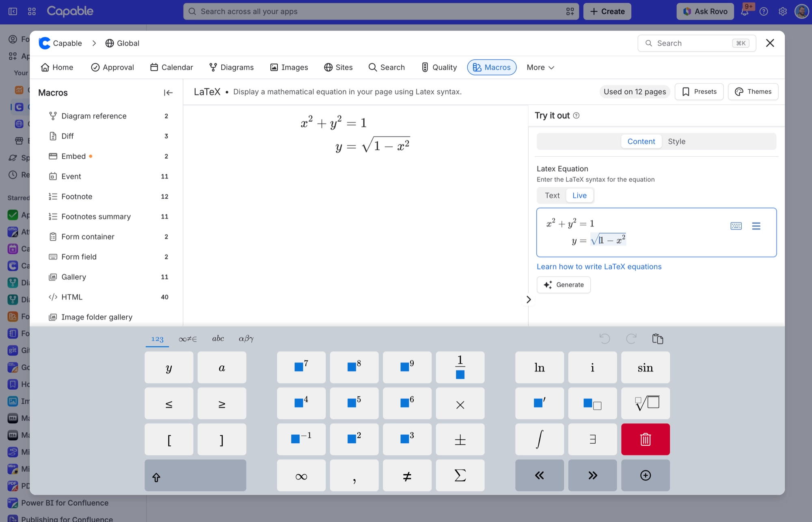Click the circled plus key
This screenshot has height=522, width=812.
pyautogui.click(x=645, y=475)
